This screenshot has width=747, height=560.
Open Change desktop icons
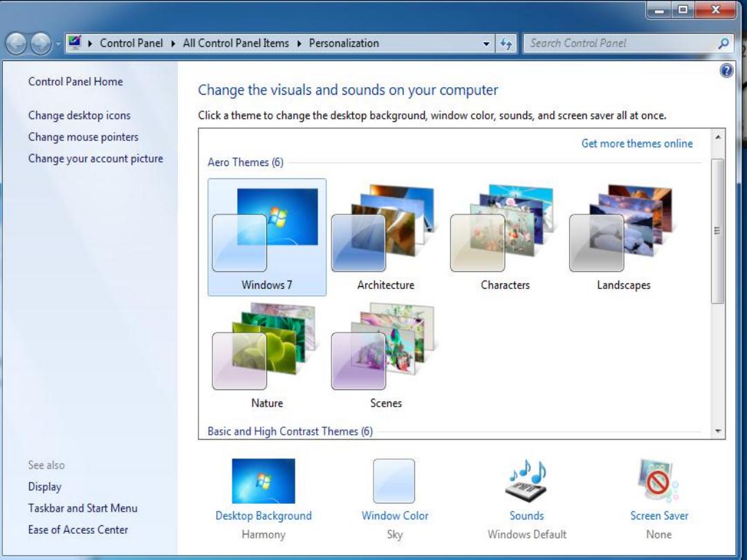[79, 115]
